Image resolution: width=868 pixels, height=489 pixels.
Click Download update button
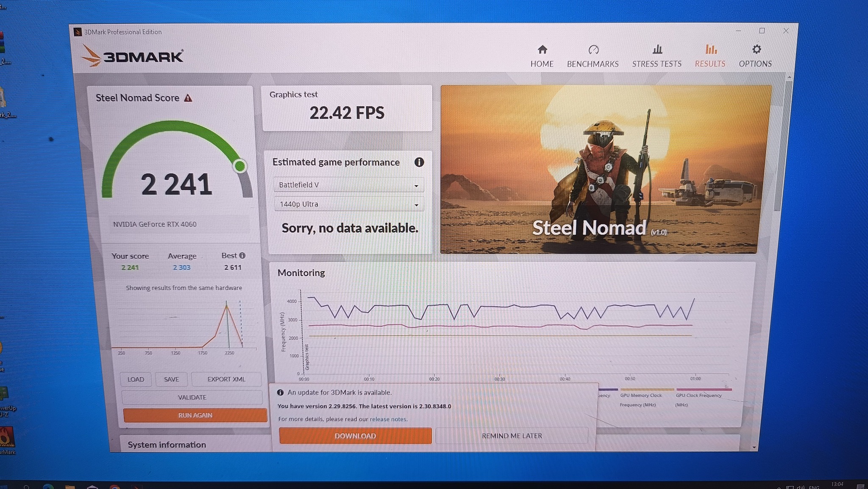pos(355,436)
